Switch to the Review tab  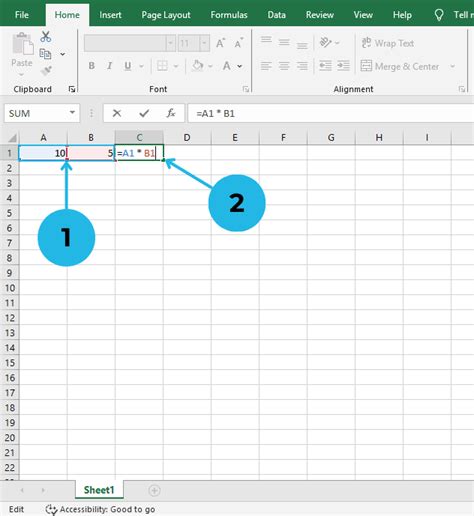(320, 15)
